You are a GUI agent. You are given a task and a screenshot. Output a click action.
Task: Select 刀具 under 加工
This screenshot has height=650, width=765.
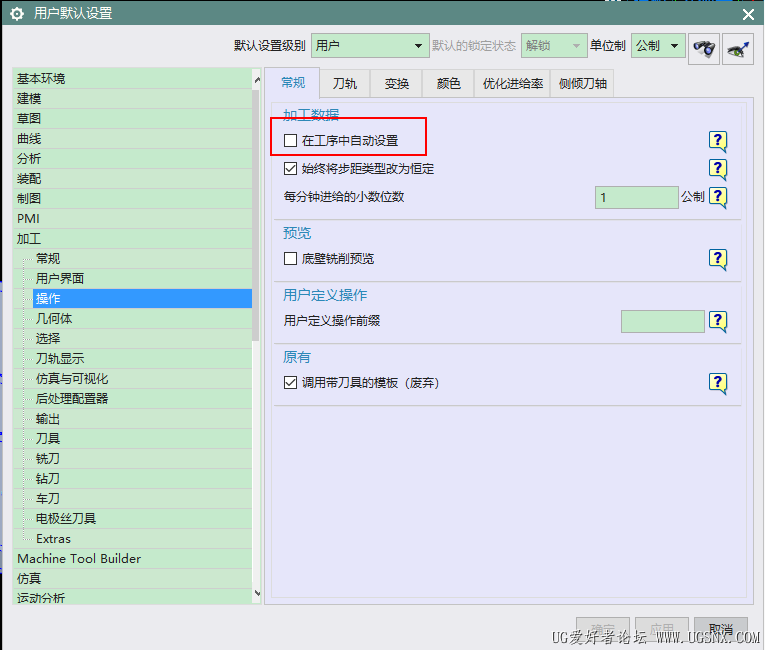tap(142, 439)
